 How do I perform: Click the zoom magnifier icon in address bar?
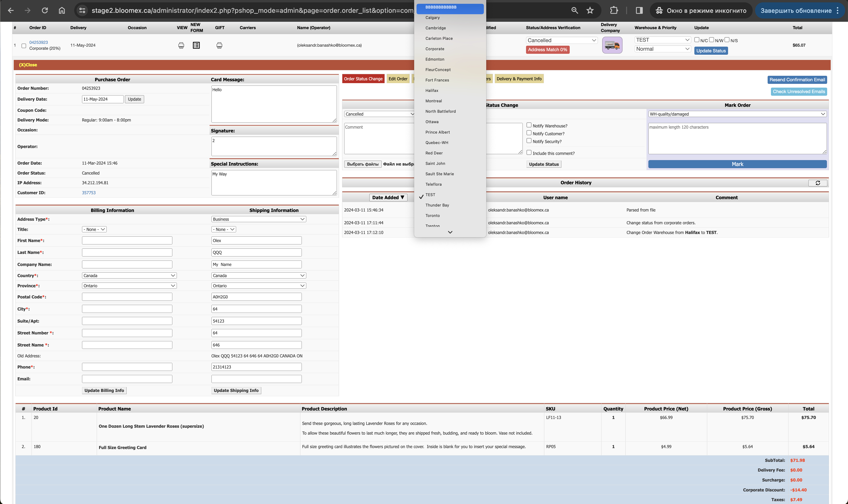tap(574, 10)
